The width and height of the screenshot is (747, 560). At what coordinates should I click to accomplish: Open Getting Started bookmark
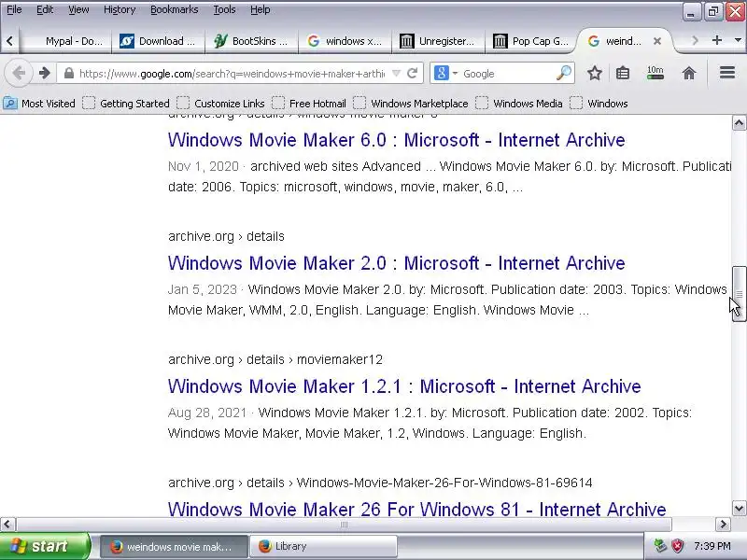click(126, 104)
